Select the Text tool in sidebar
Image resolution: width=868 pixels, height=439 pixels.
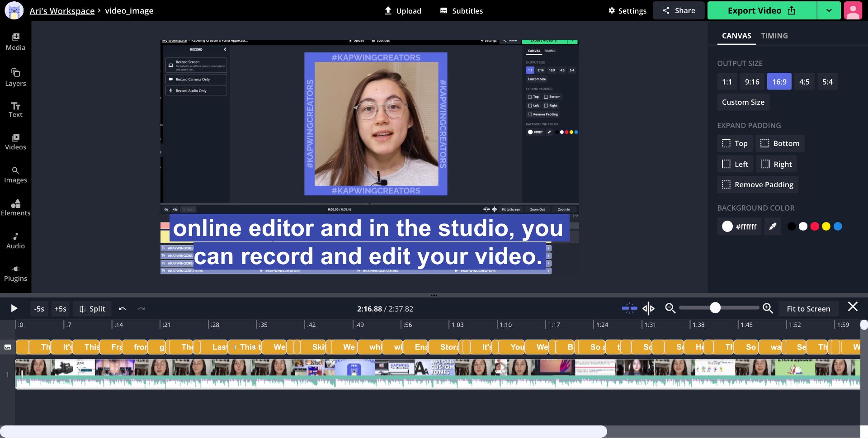click(x=15, y=110)
